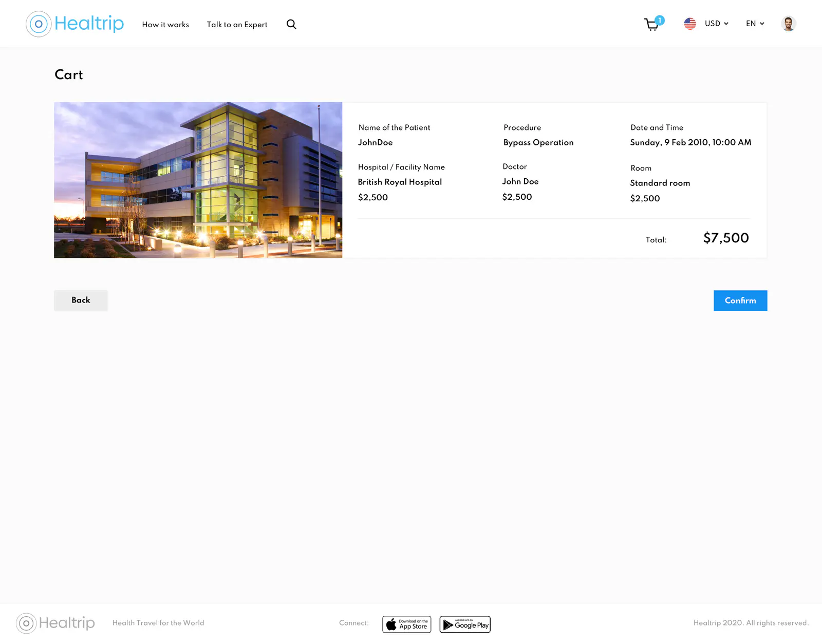Click the US flag currency icon
This screenshot has height=644, width=822.
[x=690, y=24]
